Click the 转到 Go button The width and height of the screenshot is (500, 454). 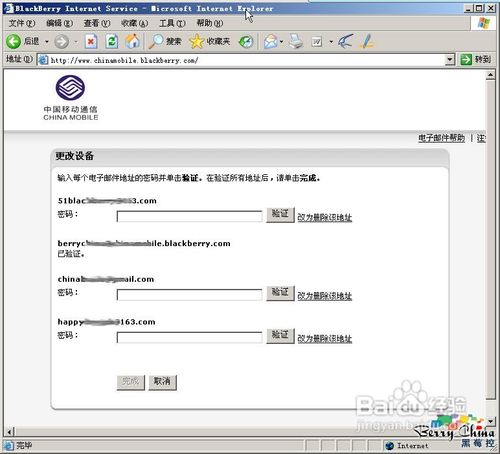click(x=475, y=60)
